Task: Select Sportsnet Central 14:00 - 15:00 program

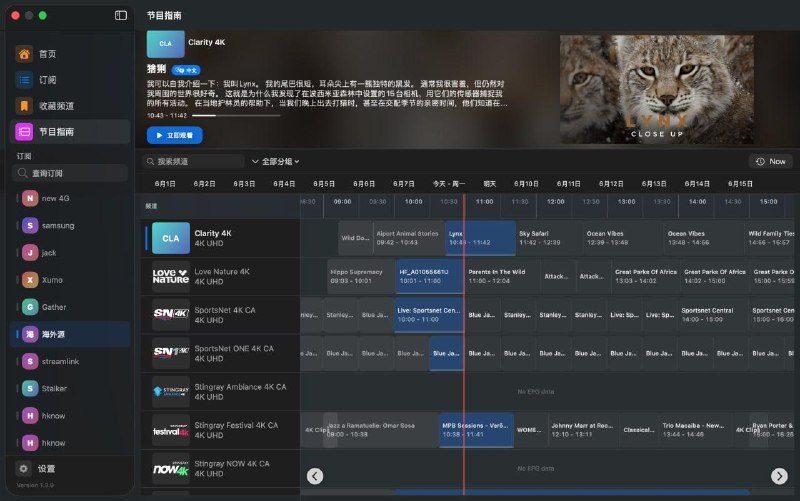Action: click(x=713, y=315)
